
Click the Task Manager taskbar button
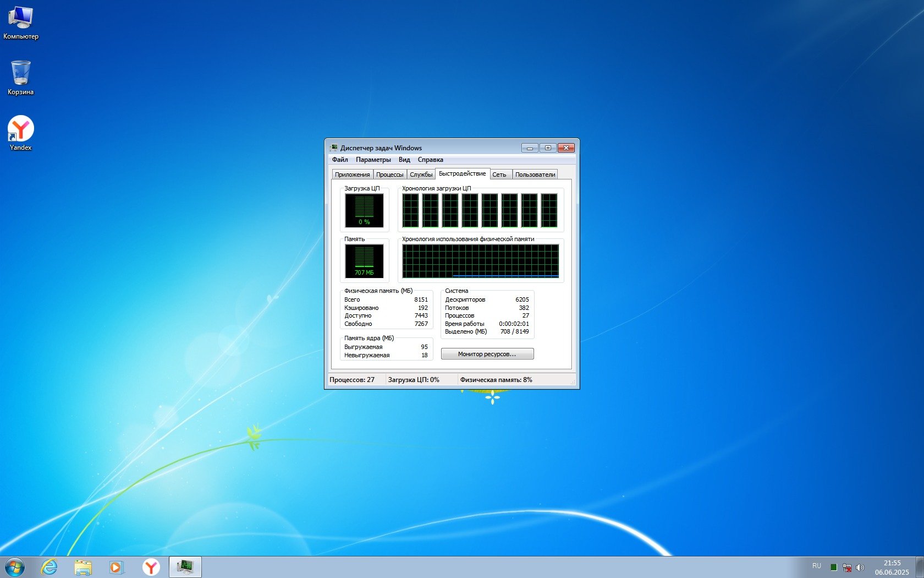click(x=185, y=567)
